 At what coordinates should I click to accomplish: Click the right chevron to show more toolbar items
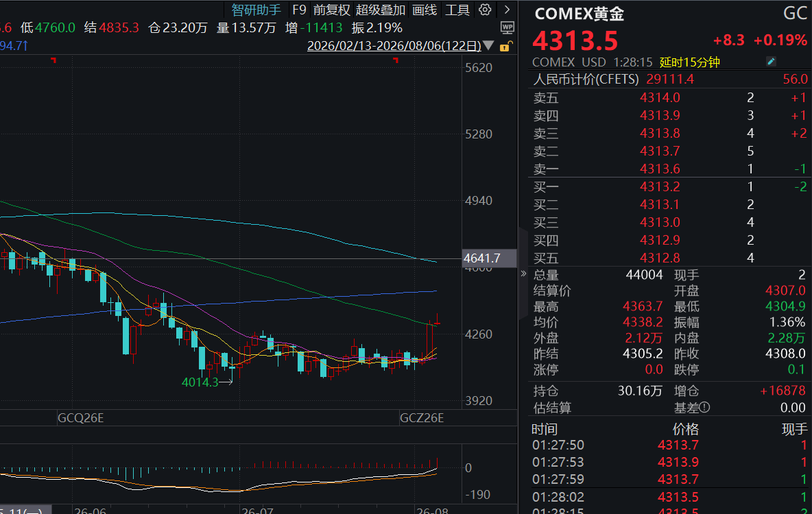tap(507, 10)
